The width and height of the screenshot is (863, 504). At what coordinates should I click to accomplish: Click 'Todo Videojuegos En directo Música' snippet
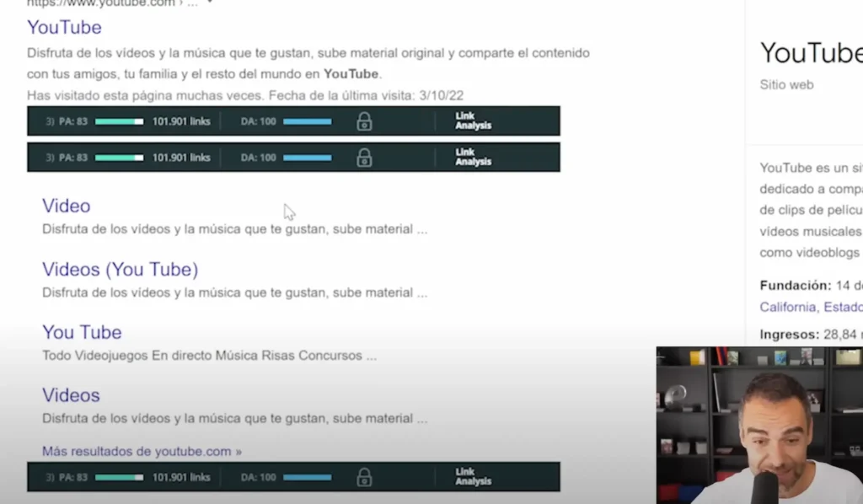209,356
